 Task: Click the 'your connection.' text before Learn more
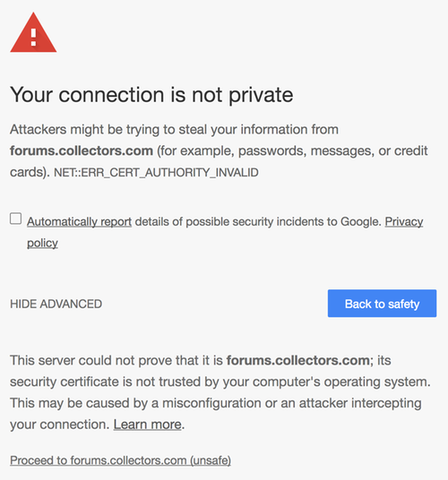pos(60,424)
